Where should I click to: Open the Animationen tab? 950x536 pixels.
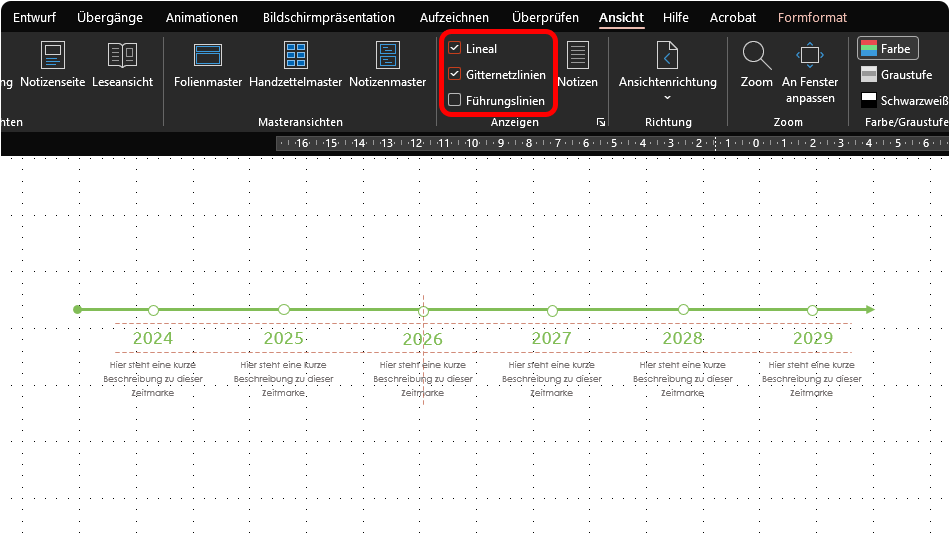(202, 18)
